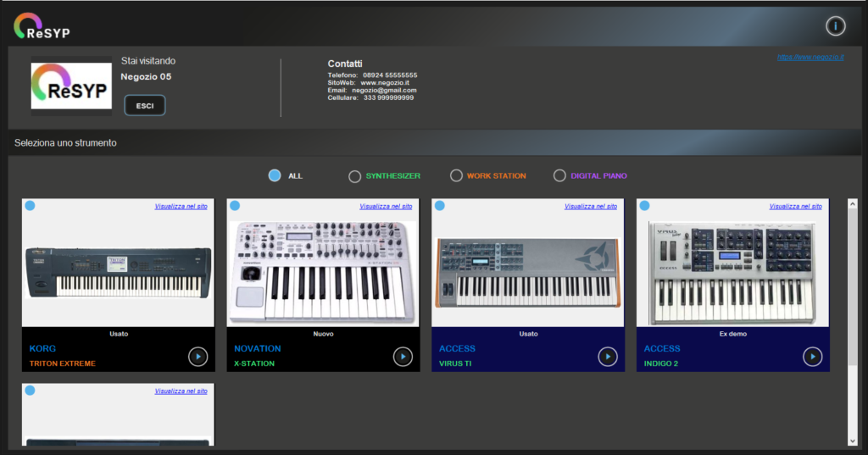
Task: Click the scrollbar down arrow
Action: pyautogui.click(x=853, y=441)
